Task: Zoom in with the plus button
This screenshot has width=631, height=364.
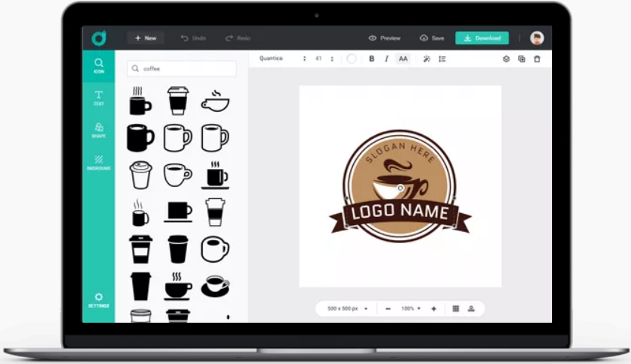Action: point(433,309)
